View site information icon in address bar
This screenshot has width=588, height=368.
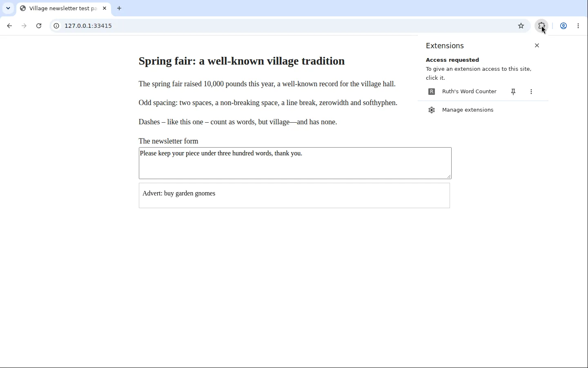pos(56,26)
